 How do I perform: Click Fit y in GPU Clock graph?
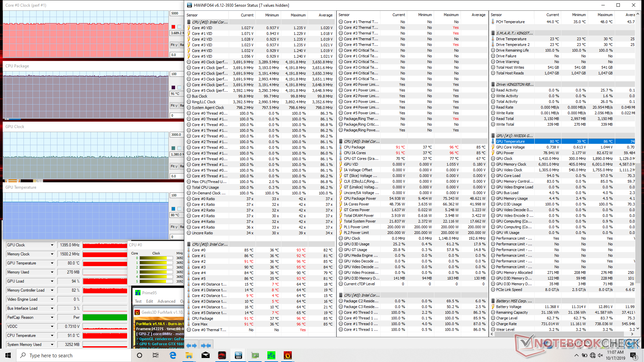(x=174, y=166)
